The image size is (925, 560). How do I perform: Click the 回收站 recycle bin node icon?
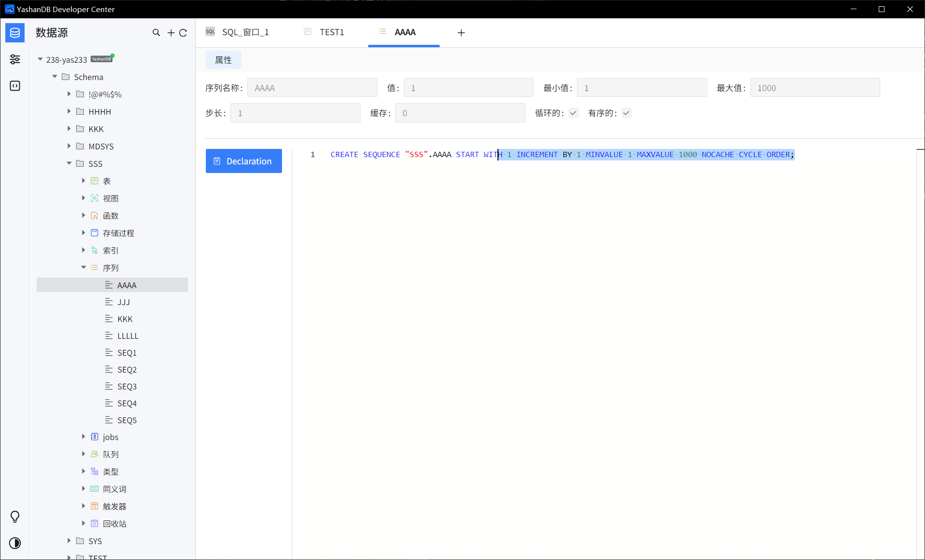[94, 523]
